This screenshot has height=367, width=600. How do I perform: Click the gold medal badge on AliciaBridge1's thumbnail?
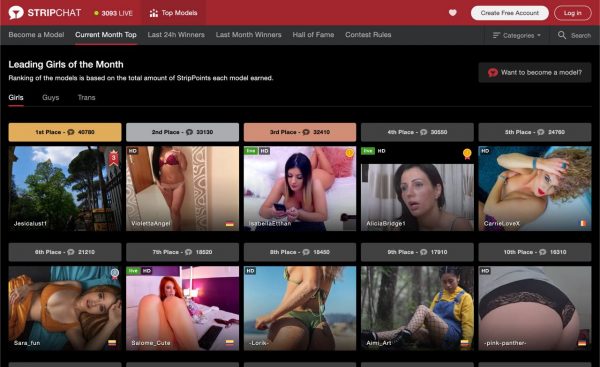467,154
